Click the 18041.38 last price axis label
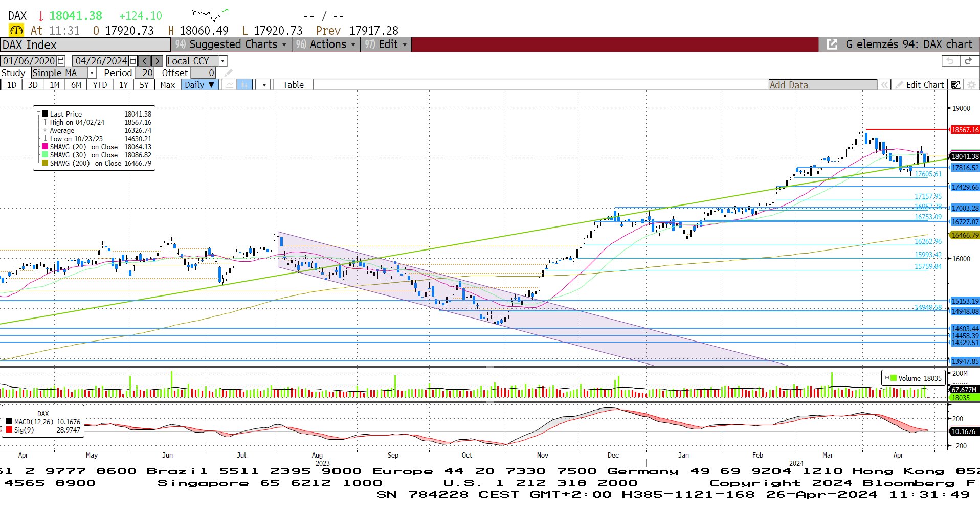The width and height of the screenshot is (980, 523). (x=965, y=156)
